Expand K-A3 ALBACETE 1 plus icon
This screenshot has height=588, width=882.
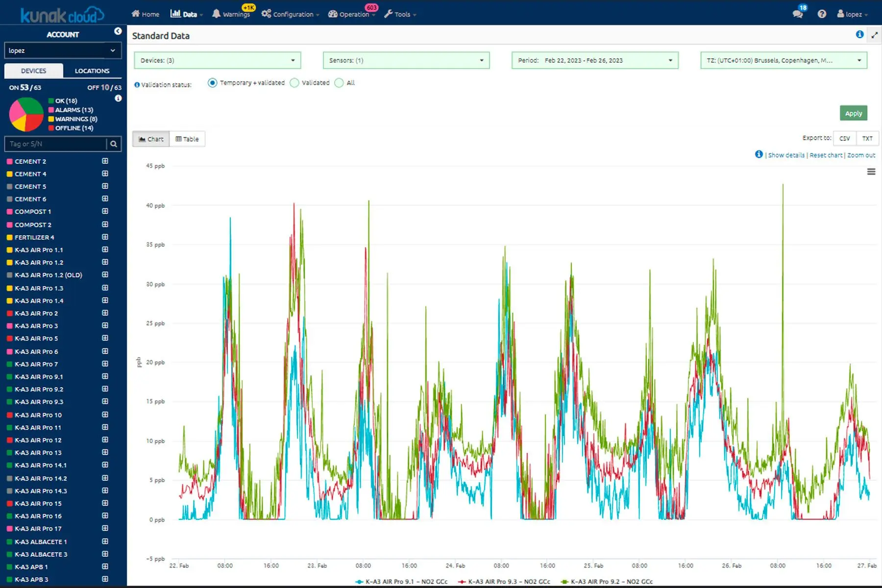[105, 541]
